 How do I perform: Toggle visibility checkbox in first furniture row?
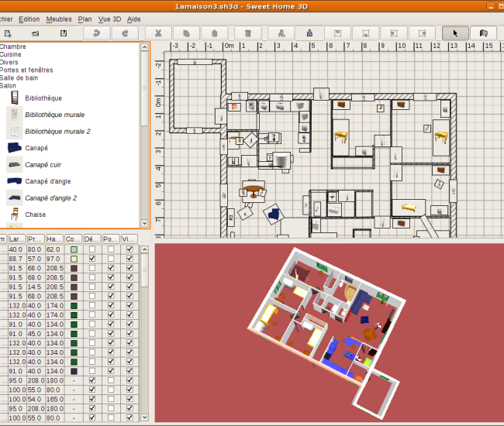pyautogui.click(x=129, y=249)
